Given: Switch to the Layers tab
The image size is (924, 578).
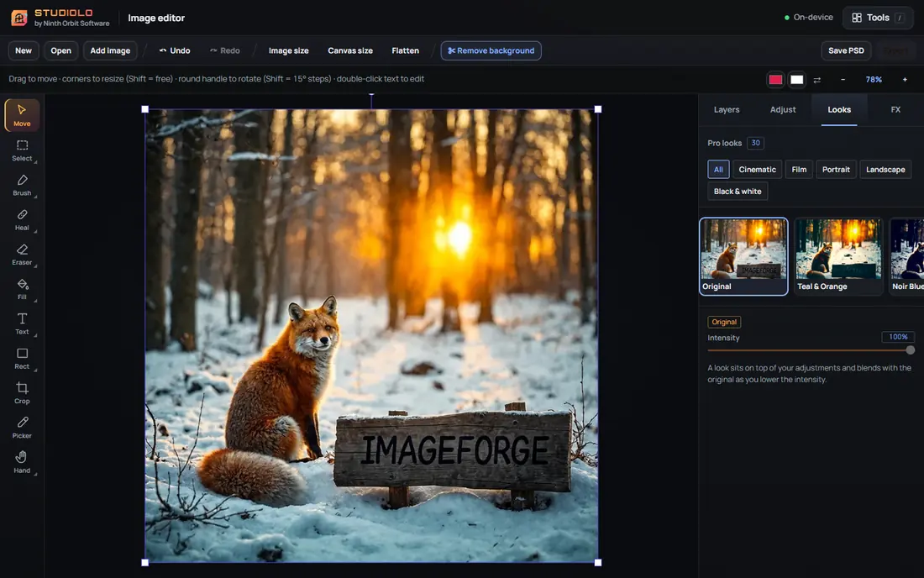Looking at the screenshot, I should pos(727,109).
